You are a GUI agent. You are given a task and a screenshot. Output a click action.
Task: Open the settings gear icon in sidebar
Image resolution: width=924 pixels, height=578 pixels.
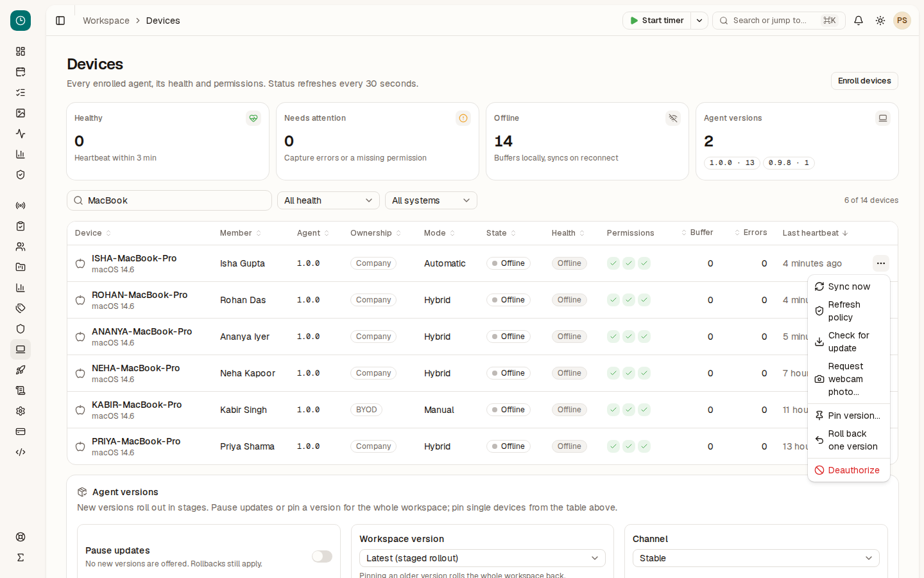pos(21,411)
